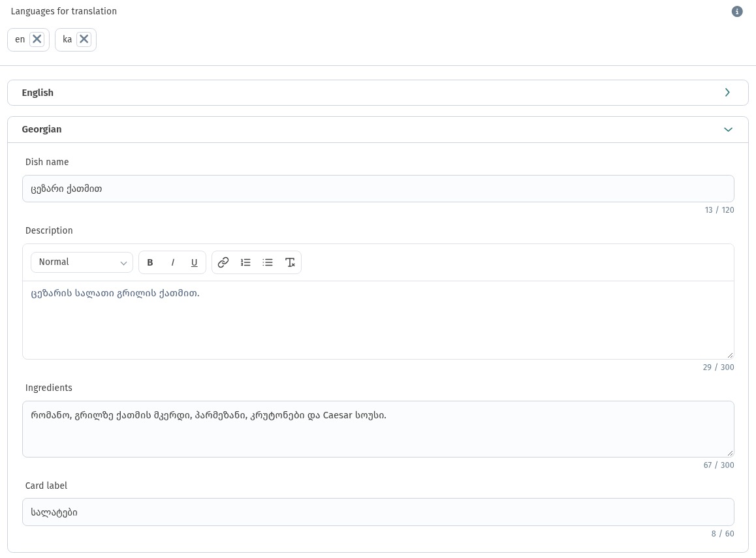The width and height of the screenshot is (756, 558).
Task: Apply numbered list formatting
Action: (x=245, y=262)
